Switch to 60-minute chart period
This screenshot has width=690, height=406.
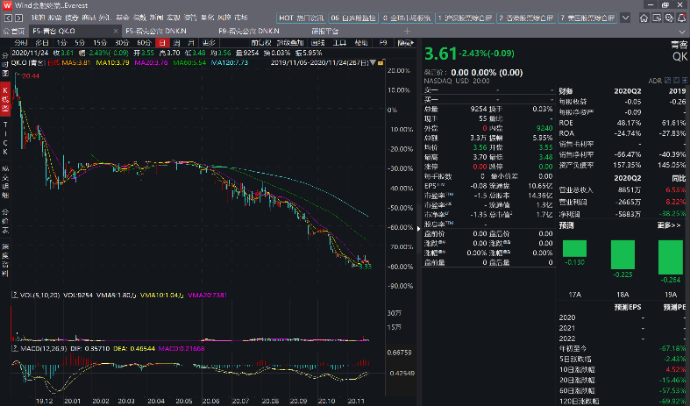[145, 44]
